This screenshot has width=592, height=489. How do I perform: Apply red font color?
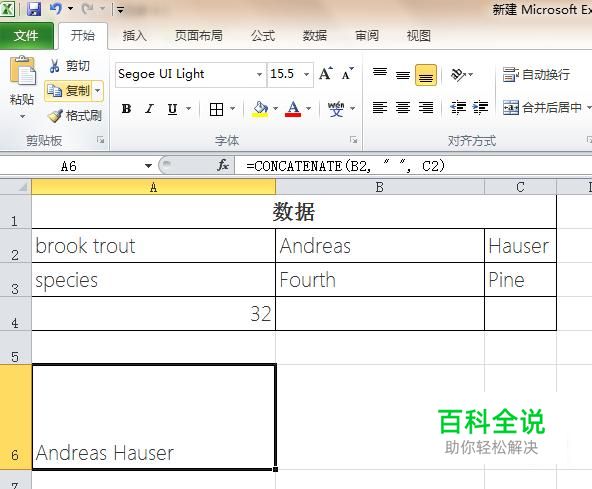[x=293, y=109]
